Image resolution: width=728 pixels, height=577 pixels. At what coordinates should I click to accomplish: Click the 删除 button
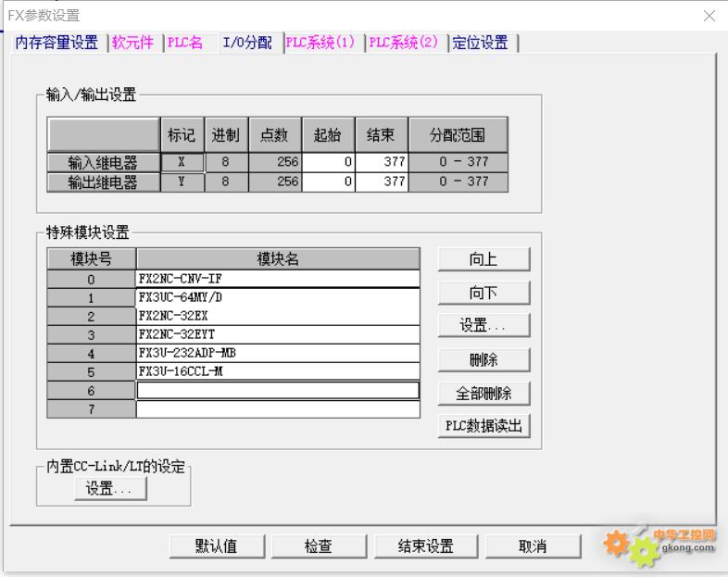pos(483,359)
